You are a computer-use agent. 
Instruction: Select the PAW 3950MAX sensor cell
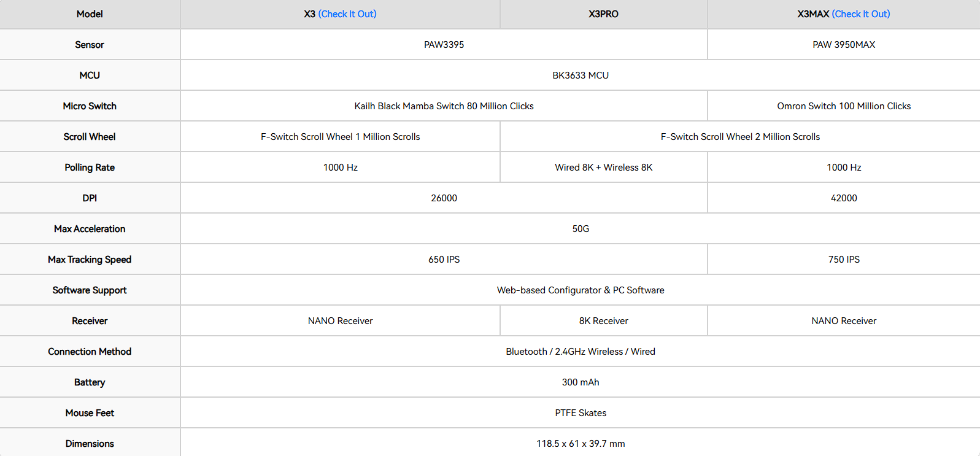coord(844,45)
